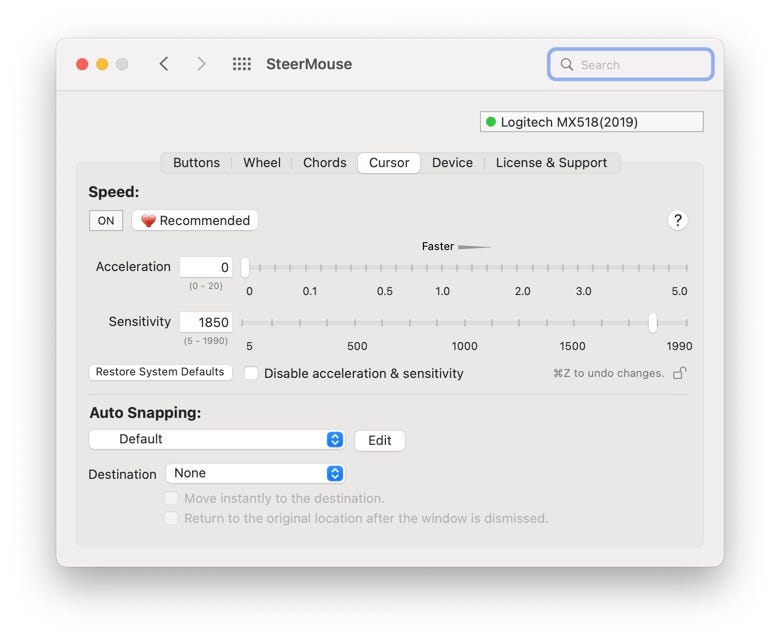Click the Sensitivity slider handle
This screenshot has width=780, height=641.
pyautogui.click(x=653, y=323)
